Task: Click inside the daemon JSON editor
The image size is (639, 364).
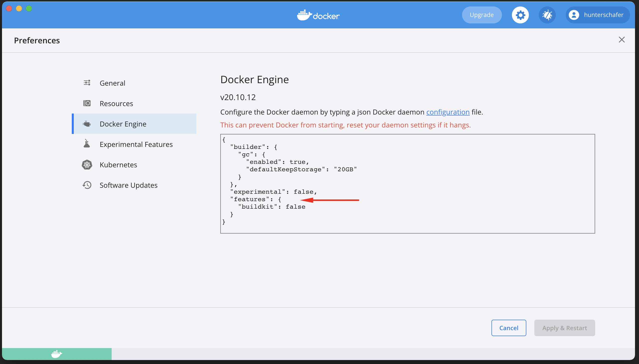Action: click(407, 184)
